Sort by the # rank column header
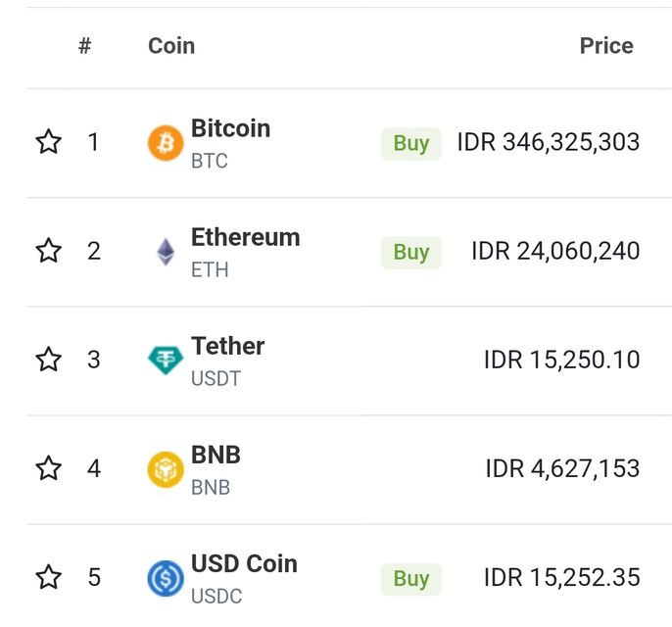This screenshot has height=627, width=672. (x=85, y=46)
